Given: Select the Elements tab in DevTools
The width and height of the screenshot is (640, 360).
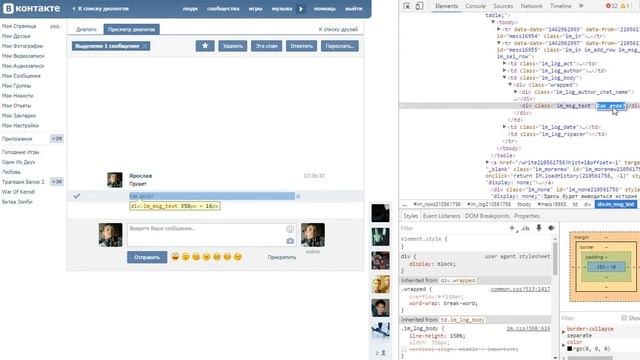Looking at the screenshot, I should pos(447,6).
